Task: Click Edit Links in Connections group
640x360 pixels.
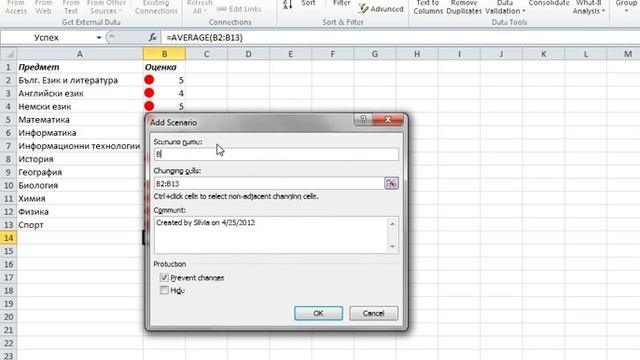Action: 239,9
